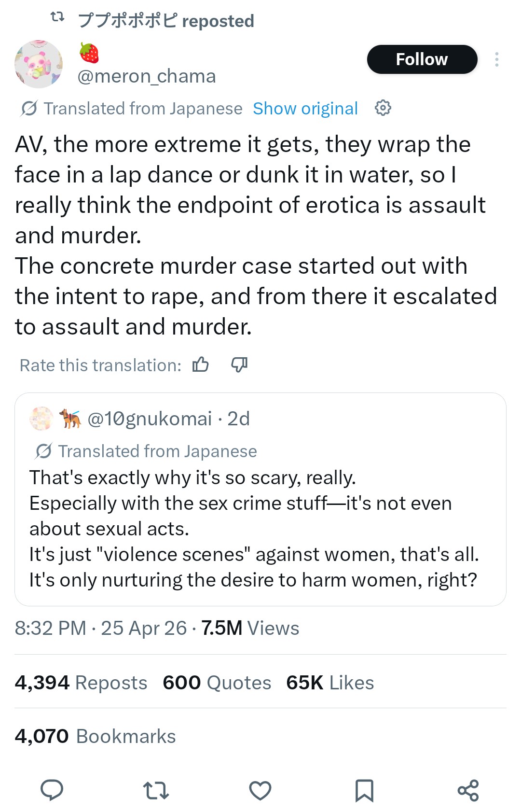Click the reply speech bubble icon

(x=52, y=790)
